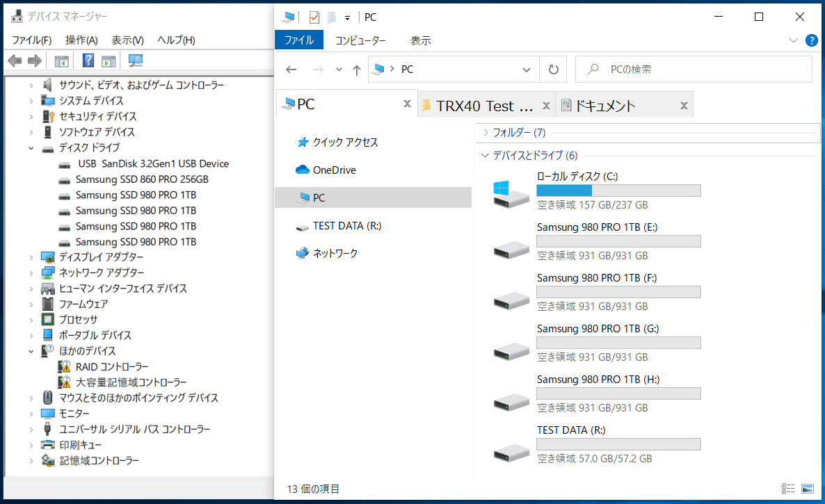Expand the ディスプレイ アダプター node
Viewport: 825px width, 504px height.
31,257
